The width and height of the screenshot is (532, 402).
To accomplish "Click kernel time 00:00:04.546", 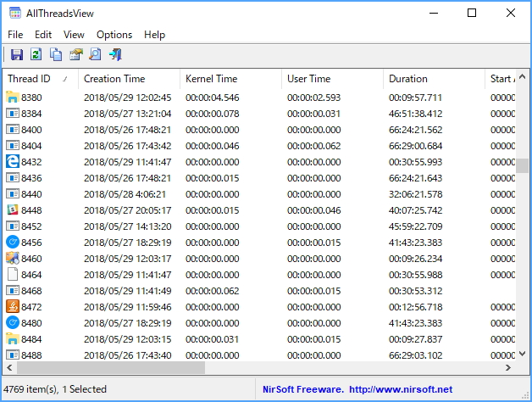I will 213,98.
